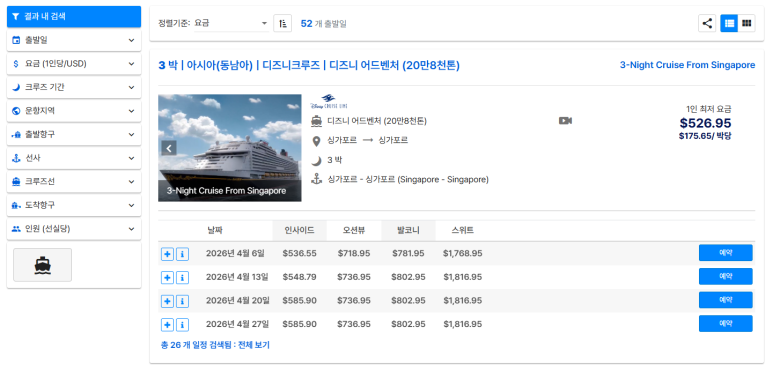
Task: Toggle sort order direction button
Action: point(282,23)
